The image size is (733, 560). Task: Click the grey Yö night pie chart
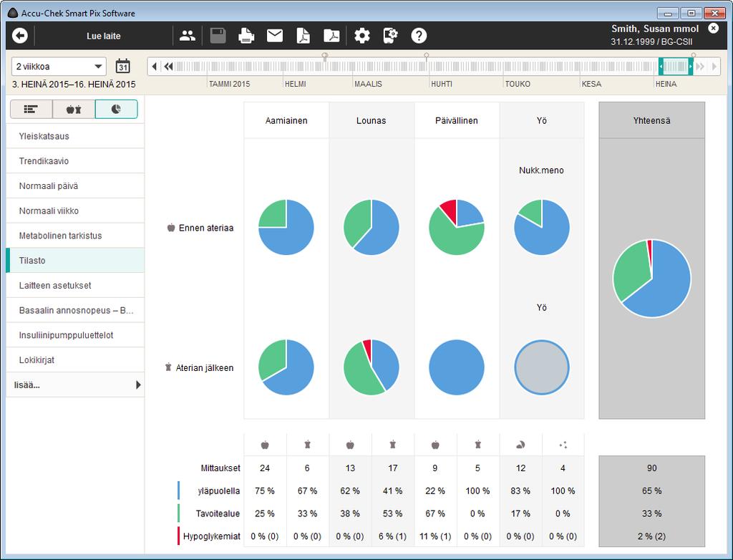pyautogui.click(x=542, y=367)
